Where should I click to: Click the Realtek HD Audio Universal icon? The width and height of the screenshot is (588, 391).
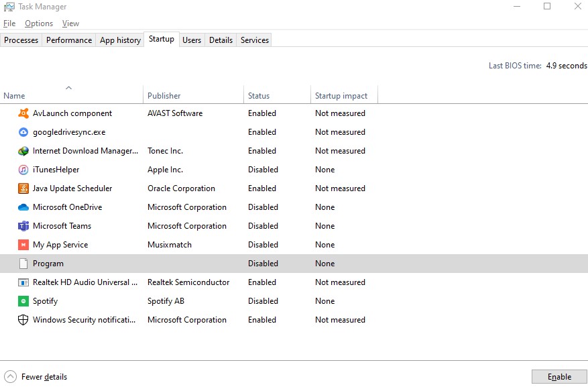tap(23, 282)
